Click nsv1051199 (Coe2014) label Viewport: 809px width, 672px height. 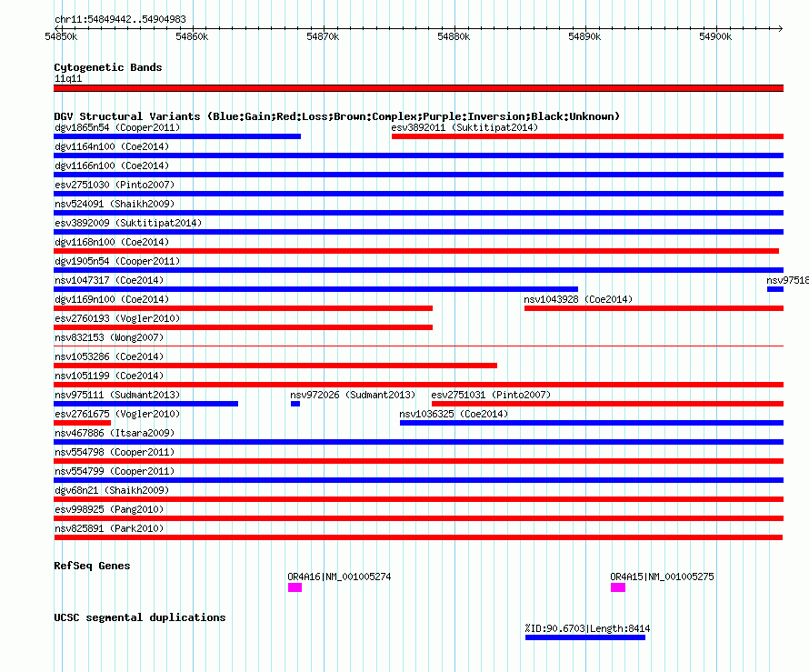109,376
